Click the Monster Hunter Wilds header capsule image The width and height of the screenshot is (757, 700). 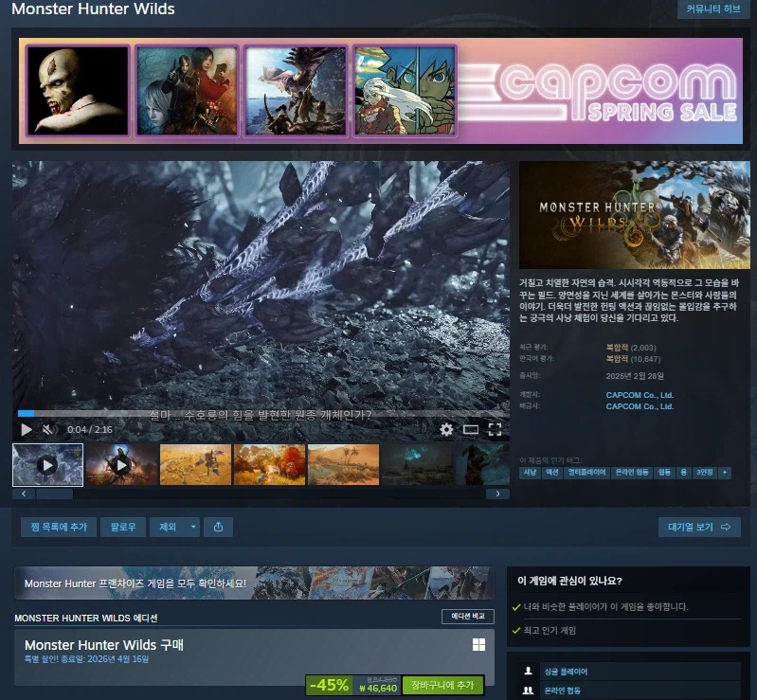coord(635,215)
